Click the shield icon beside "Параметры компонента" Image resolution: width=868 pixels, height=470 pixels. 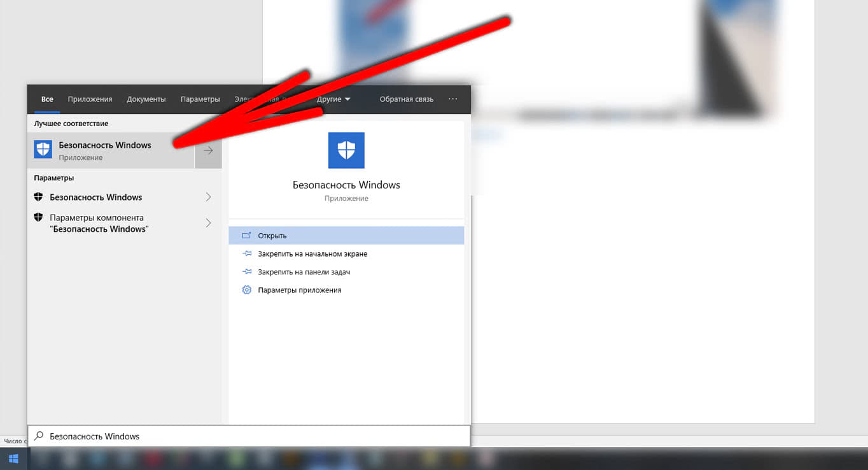38,218
